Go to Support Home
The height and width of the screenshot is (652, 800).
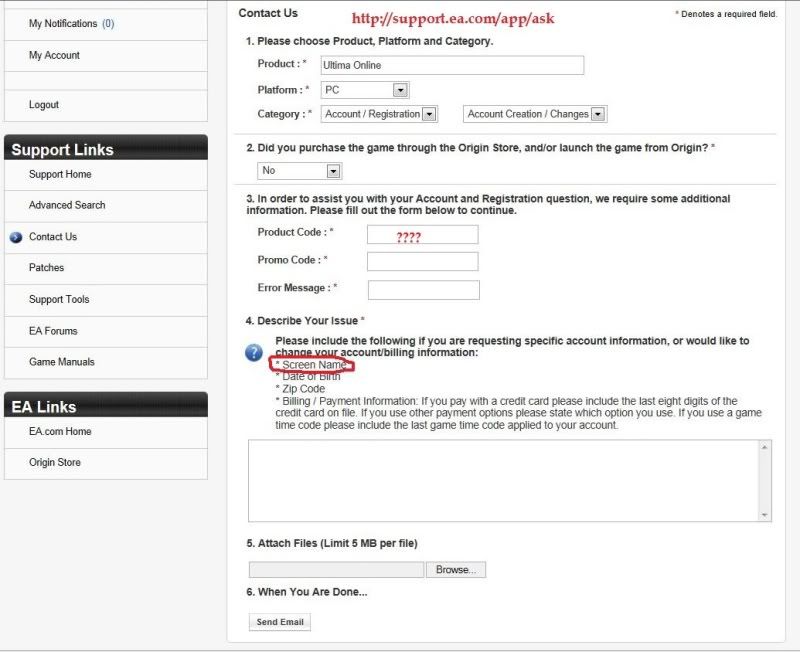point(60,174)
